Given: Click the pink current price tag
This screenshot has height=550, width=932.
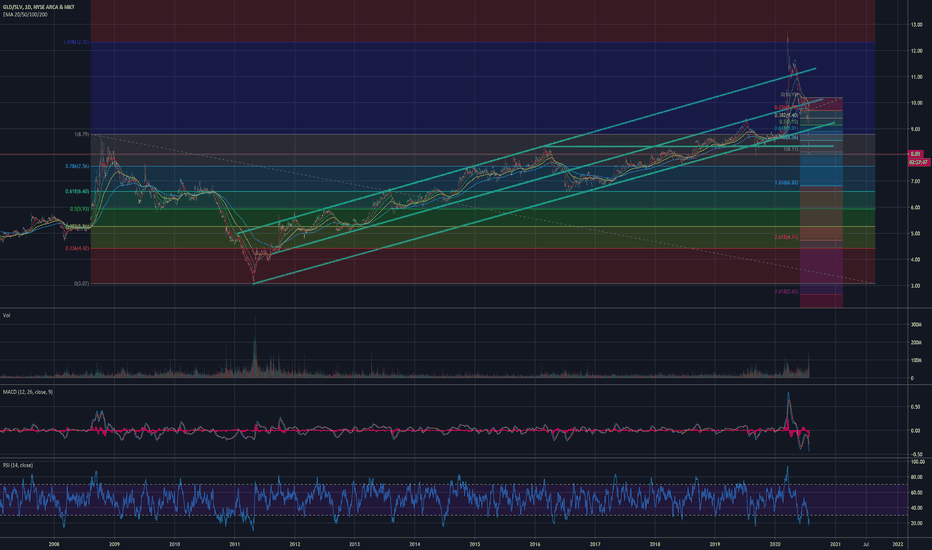Looking at the screenshot, I should click(x=915, y=154).
